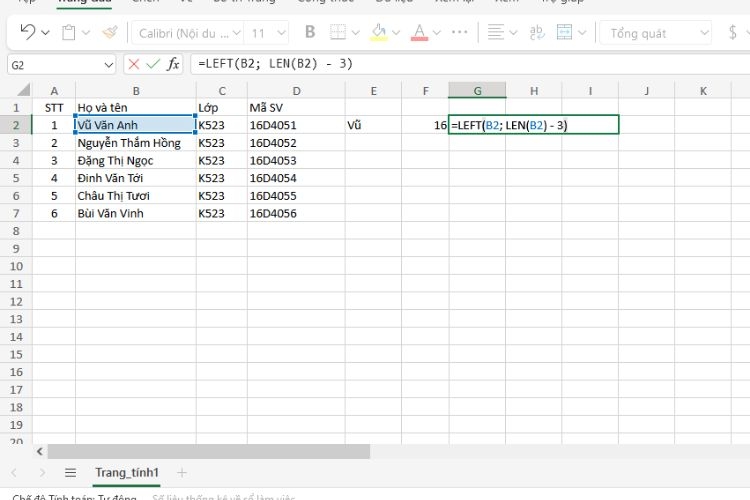Click the Undo icon
The width and height of the screenshot is (750, 500).
point(27,33)
